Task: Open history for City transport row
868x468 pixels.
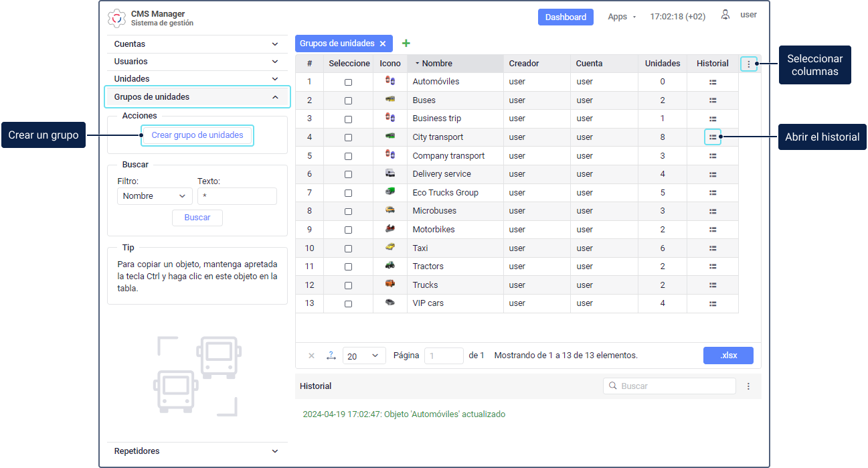Action: [713, 137]
